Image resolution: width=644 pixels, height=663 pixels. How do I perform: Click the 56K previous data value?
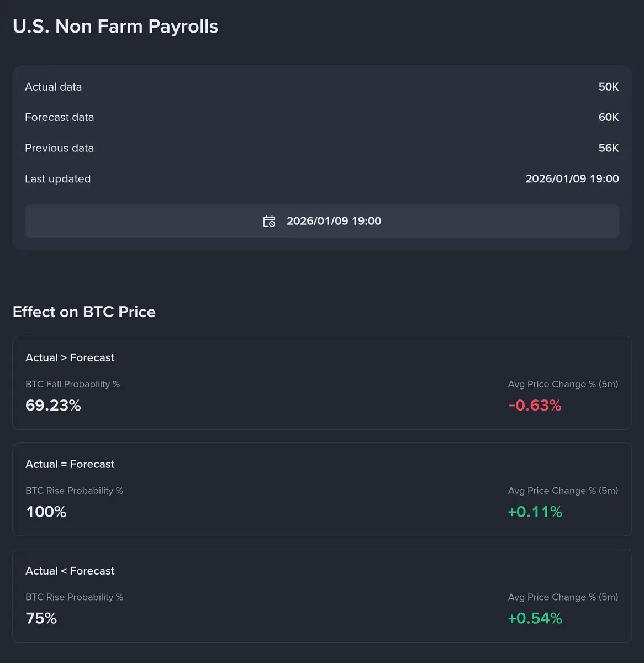(608, 148)
